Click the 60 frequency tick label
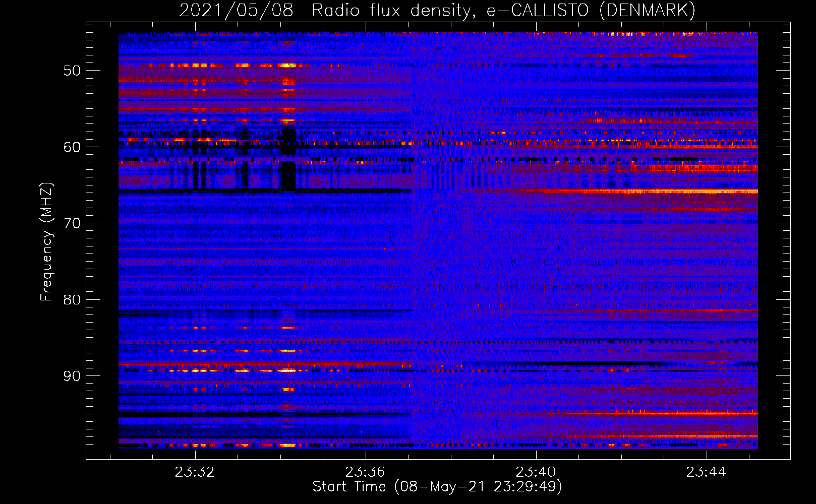The image size is (816, 504). point(72,147)
